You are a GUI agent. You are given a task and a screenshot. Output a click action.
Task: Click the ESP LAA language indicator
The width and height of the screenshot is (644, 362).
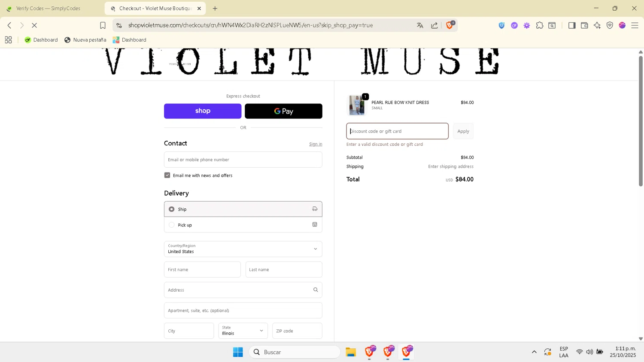click(x=564, y=352)
